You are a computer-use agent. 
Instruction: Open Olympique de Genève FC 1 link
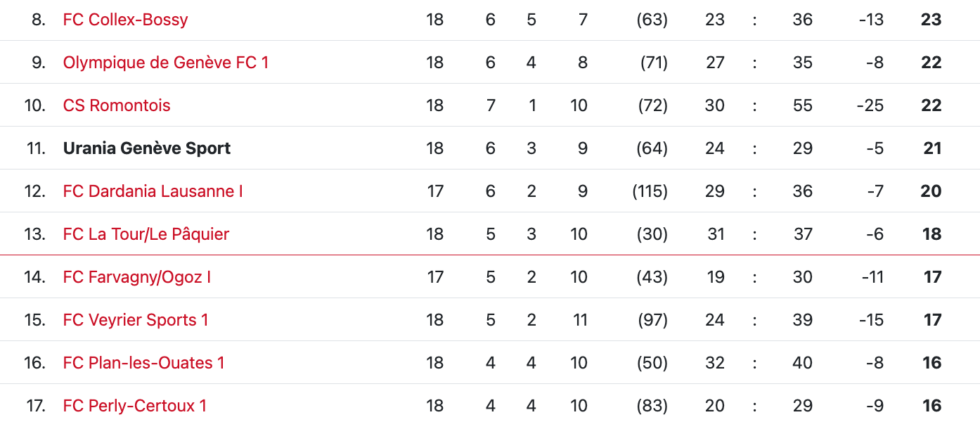tap(165, 63)
